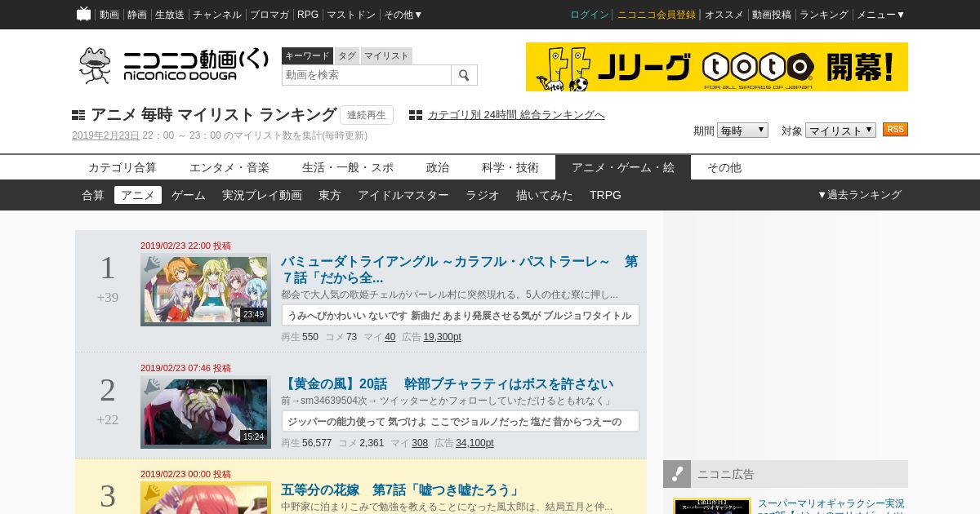Select 東方 subcategory
The width and height of the screenshot is (980, 514).
click(330, 195)
